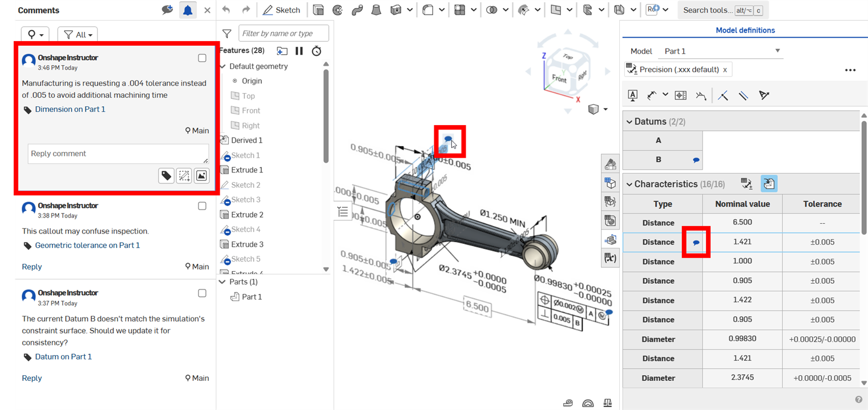The width and height of the screenshot is (868, 410).
Task: Click the Filter by name or type field
Action: 284,33
